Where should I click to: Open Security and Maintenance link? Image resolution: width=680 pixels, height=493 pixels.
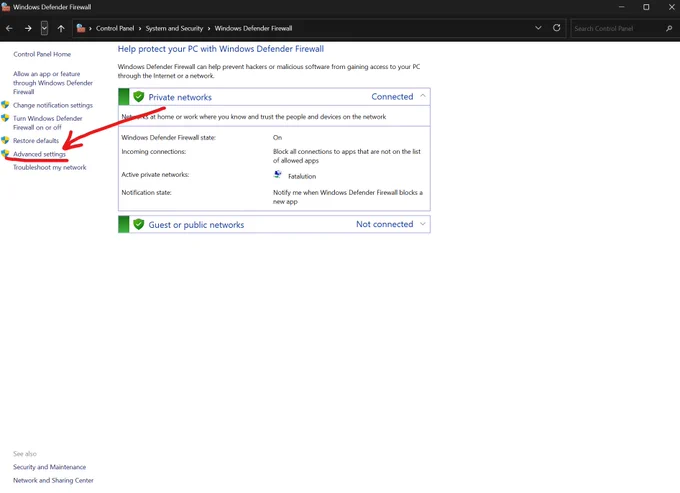coord(49,467)
